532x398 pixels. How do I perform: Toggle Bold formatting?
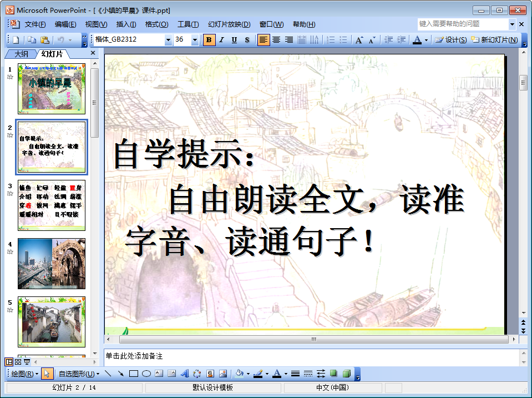pyautogui.click(x=209, y=40)
